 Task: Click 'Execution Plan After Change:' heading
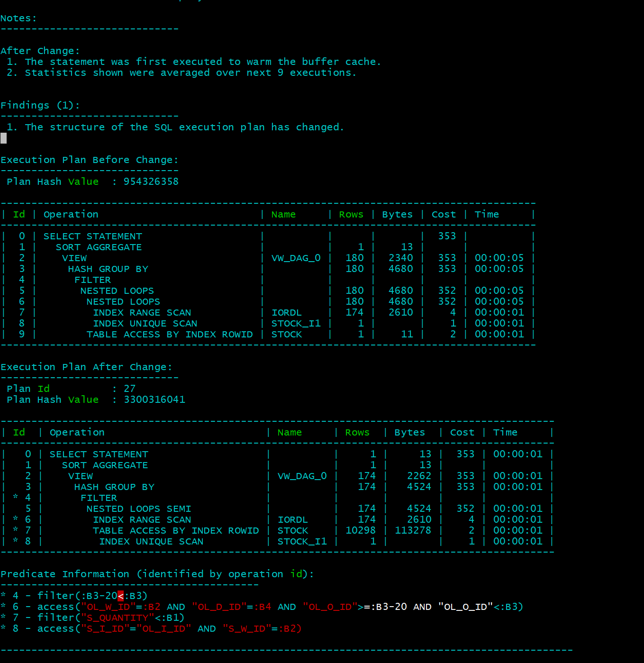(87, 367)
